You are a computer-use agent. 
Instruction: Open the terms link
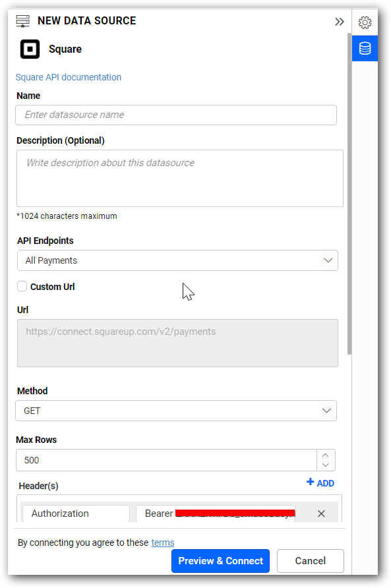coord(162,543)
